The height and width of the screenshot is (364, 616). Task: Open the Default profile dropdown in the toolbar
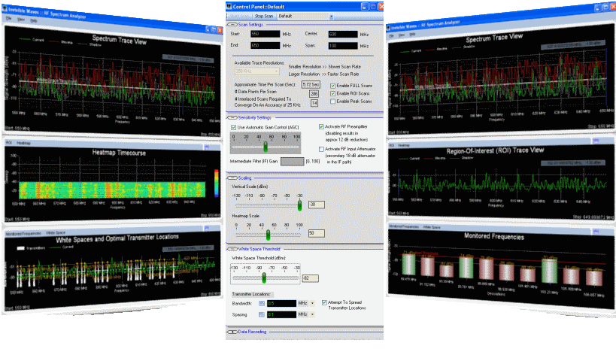331,16
